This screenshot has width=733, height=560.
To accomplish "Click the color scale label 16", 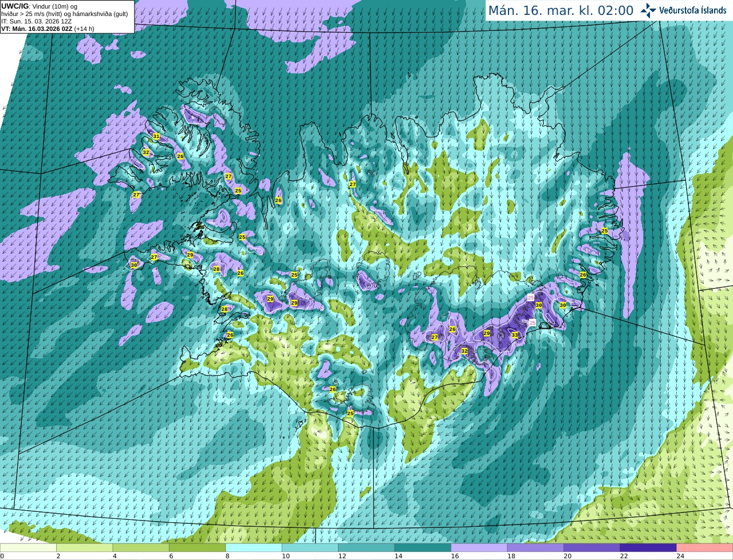I will pyautogui.click(x=455, y=556).
